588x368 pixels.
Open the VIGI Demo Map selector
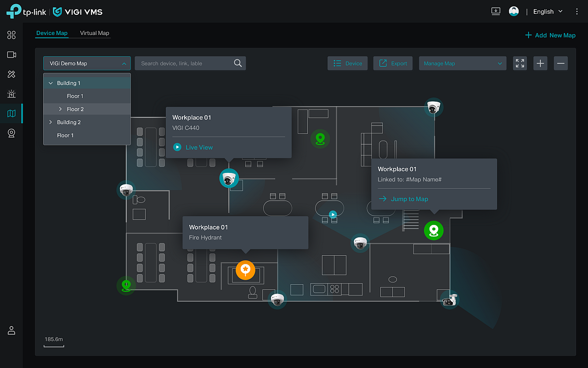87,63
